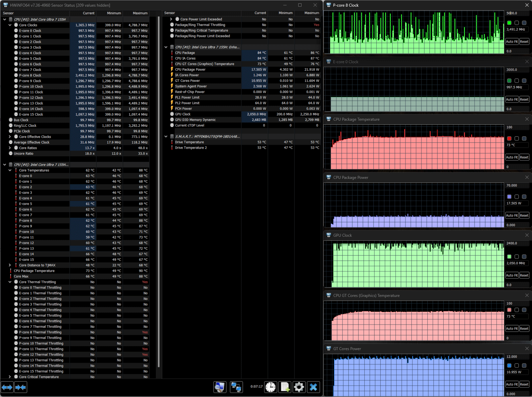Expand Core Distance to TjMAX group
This screenshot has height=397, width=532.
tap(10, 265)
